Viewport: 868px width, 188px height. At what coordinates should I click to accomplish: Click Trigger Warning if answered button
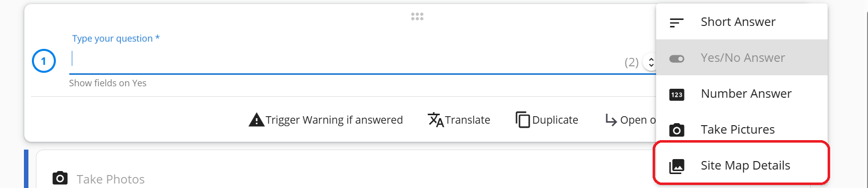click(326, 120)
